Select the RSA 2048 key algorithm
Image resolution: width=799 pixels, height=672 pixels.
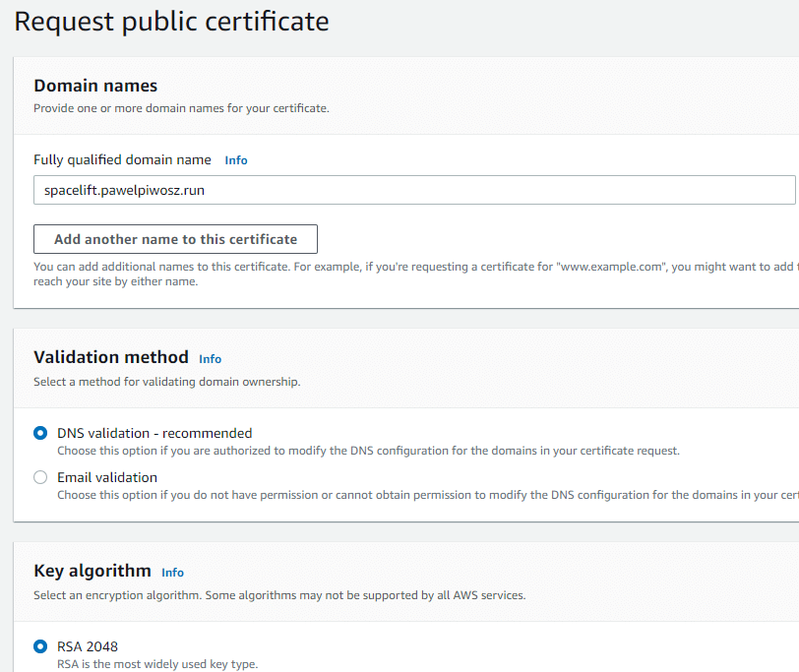[x=39, y=646]
